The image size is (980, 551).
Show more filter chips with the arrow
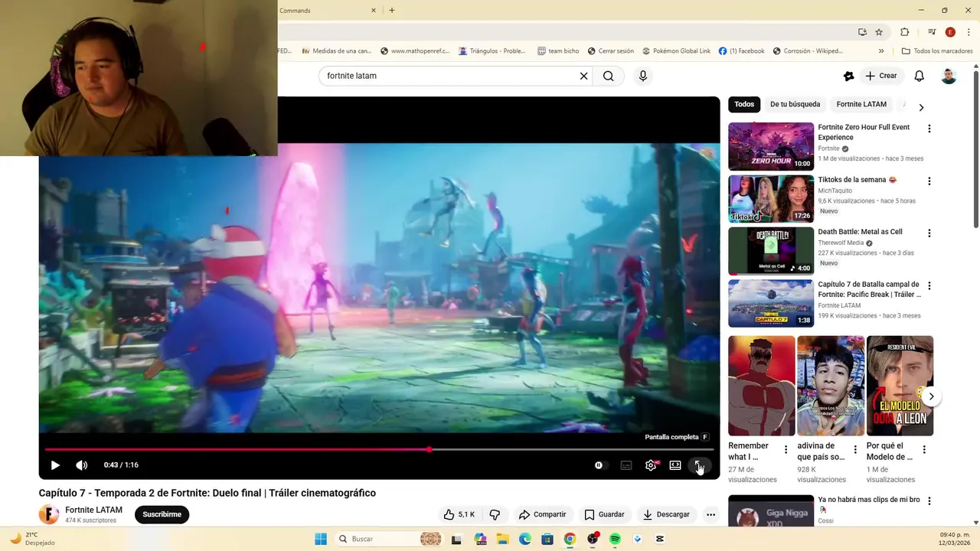pos(921,107)
